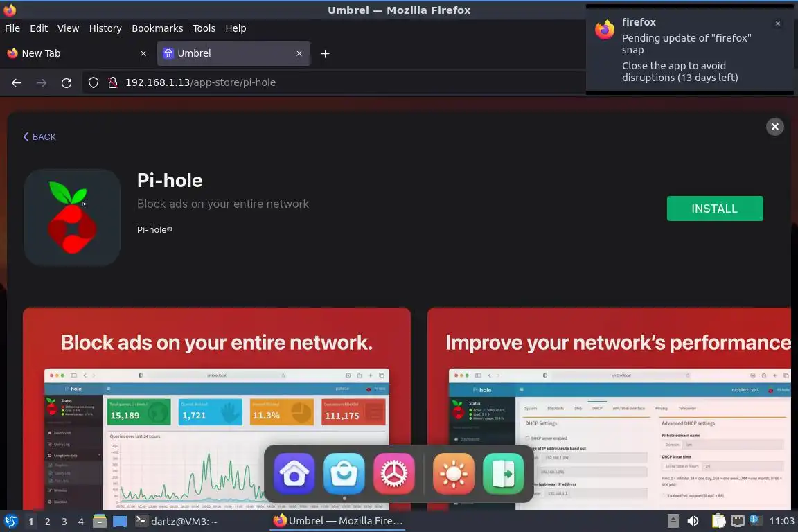Open 'Improve your network's performance' screenshot

click(x=609, y=408)
